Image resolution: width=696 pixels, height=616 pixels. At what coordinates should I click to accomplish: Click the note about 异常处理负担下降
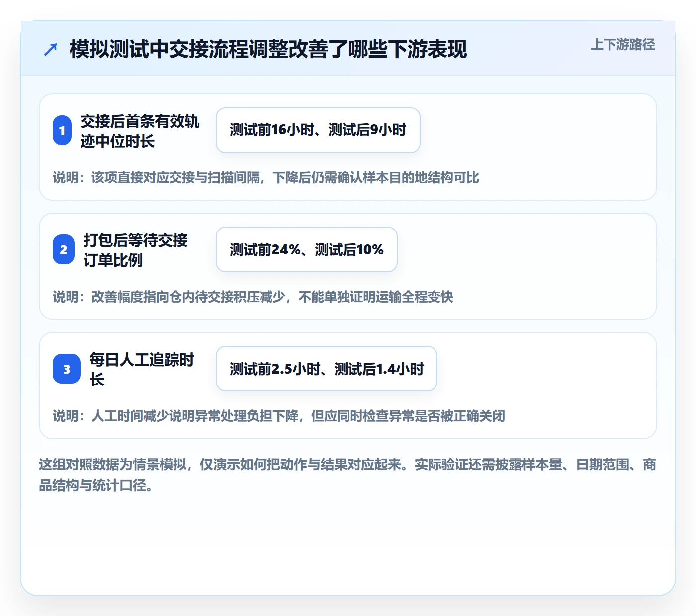(279, 416)
